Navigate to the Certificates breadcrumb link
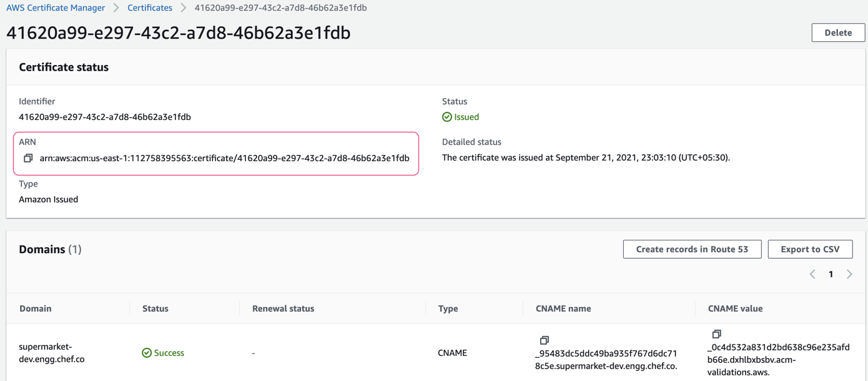Image resolution: width=868 pixels, height=381 pixels. click(149, 7)
